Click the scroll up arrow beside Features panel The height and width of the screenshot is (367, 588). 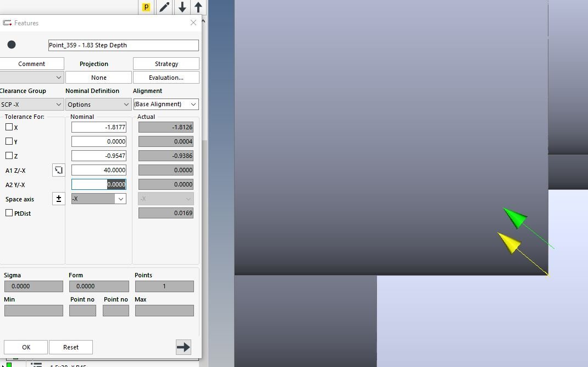tap(204, 21)
